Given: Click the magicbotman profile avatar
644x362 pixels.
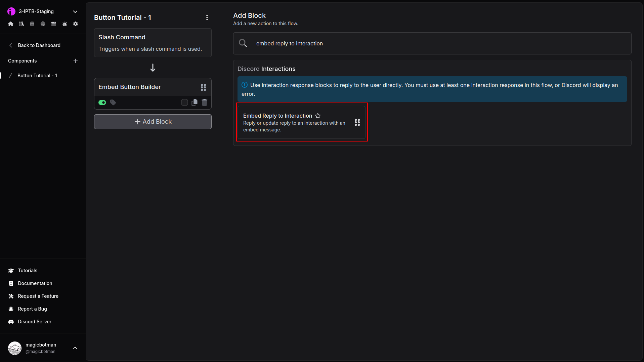Looking at the screenshot, I should coord(15,348).
